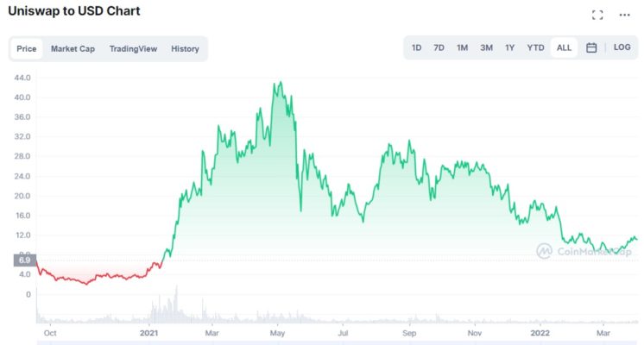Viewport: 644px width, 345px height.
Task: Switch to the Price tab
Action: tap(27, 49)
